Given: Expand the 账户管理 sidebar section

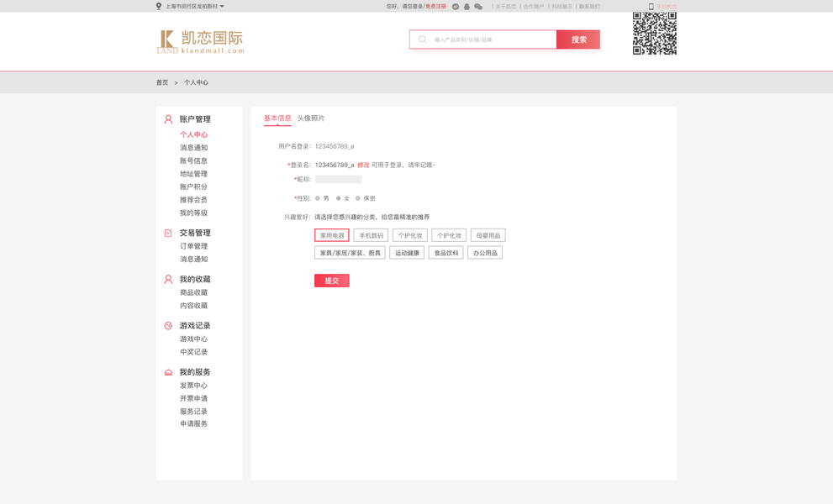Looking at the screenshot, I should point(193,119).
